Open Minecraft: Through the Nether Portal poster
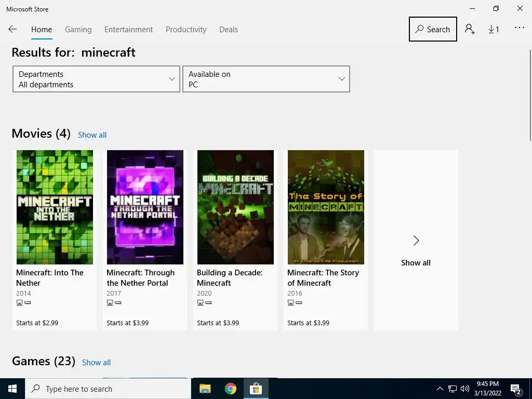This screenshot has width=532, height=399. [x=145, y=207]
